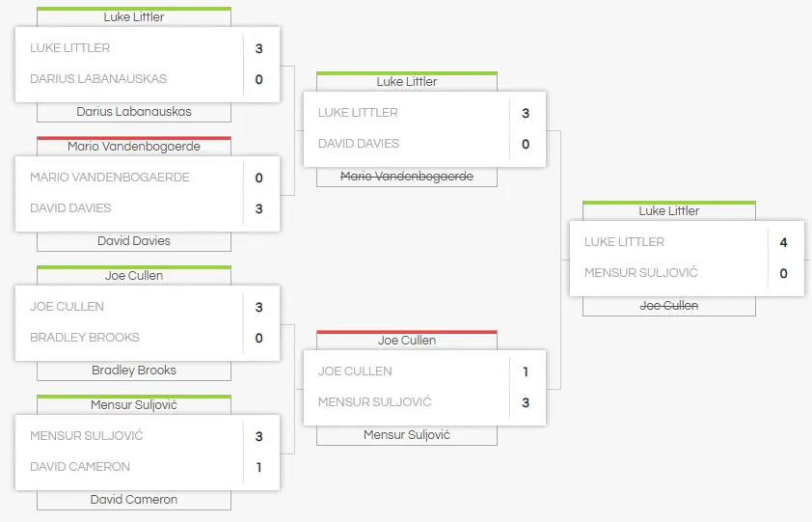Open "Luke Littler" header above the final match
The height and width of the screenshot is (522, 812).
669,211
